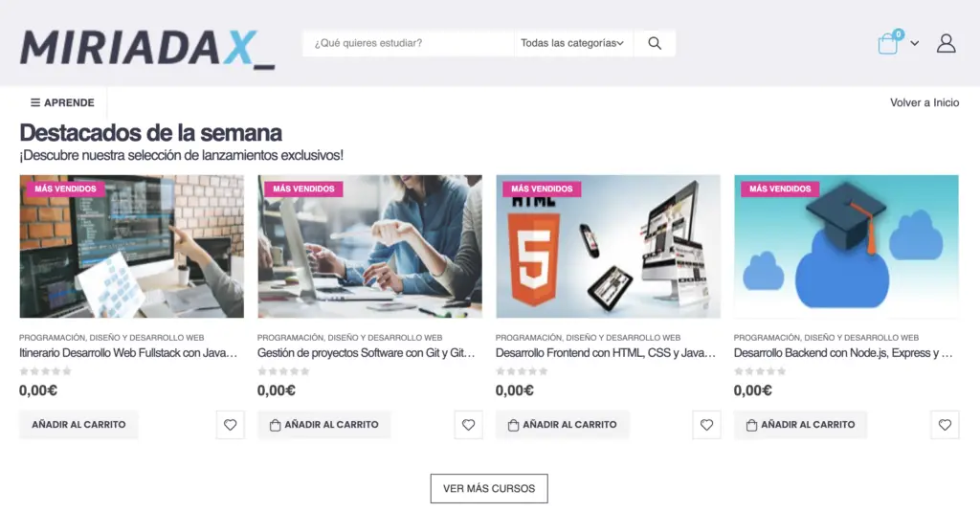Click the Miriadax logo

click(x=147, y=49)
